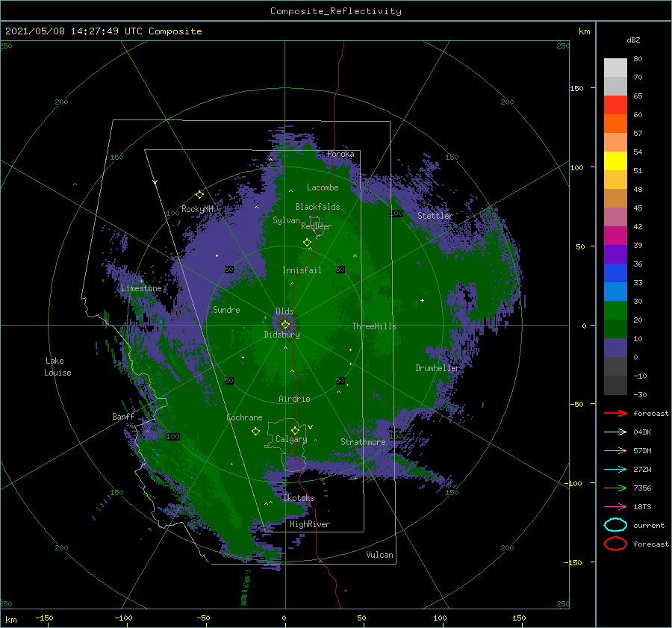Click the Ponoka label on map

click(340, 154)
